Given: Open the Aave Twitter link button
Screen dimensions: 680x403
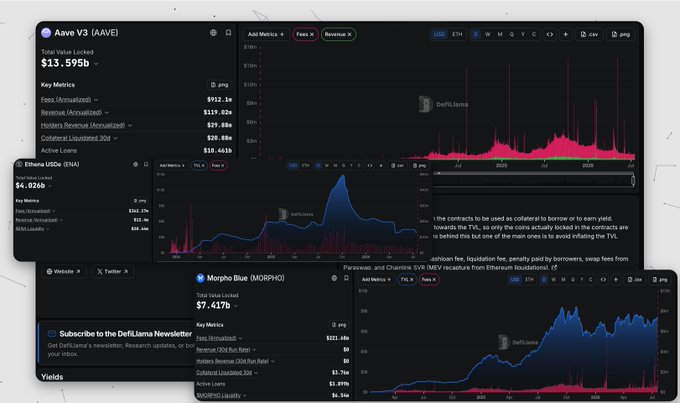Looking at the screenshot, I should click(x=113, y=272).
